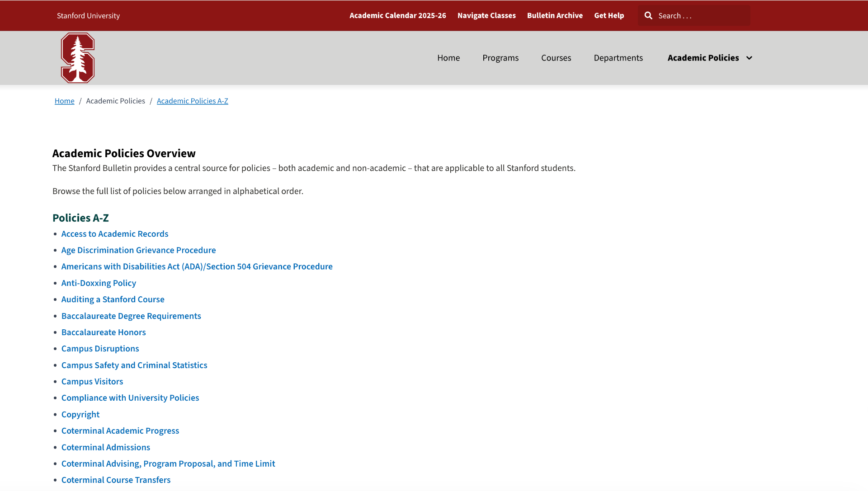Image resolution: width=868 pixels, height=491 pixels.
Task: Open Compliance with University Policies
Action: tap(130, 398)
